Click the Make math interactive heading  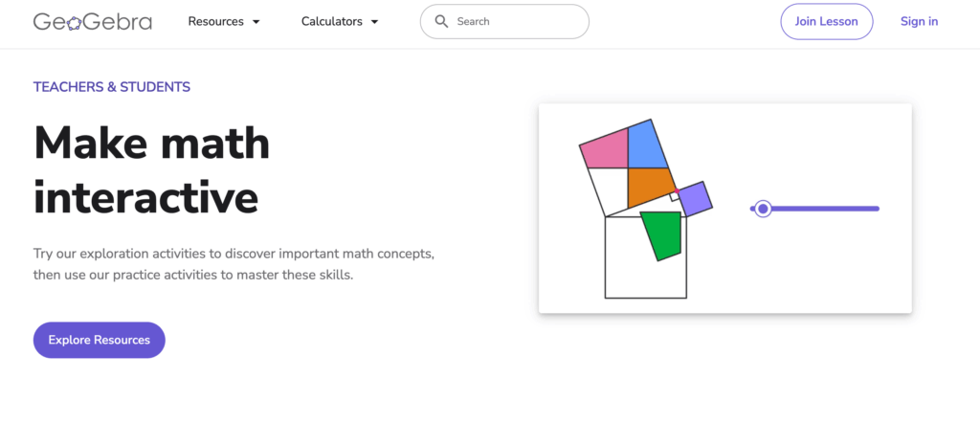pyautogui.click(x=152, y=170)
